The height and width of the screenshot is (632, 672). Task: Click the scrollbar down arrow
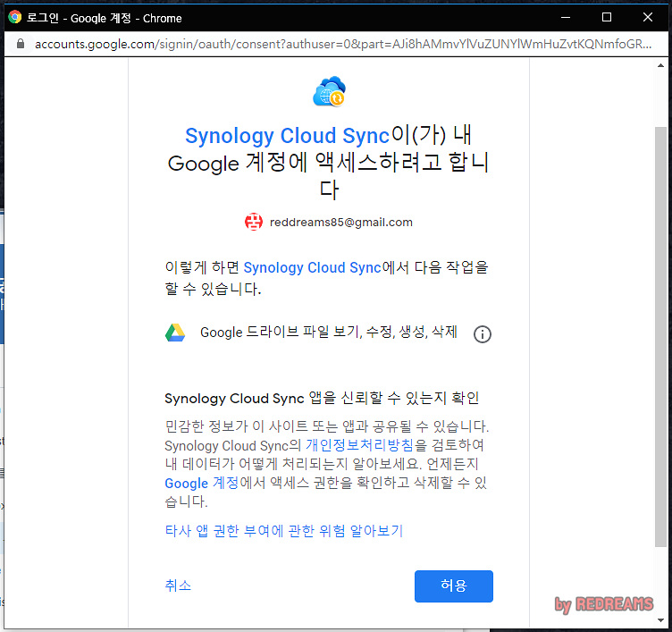click(x=660, y=620)
